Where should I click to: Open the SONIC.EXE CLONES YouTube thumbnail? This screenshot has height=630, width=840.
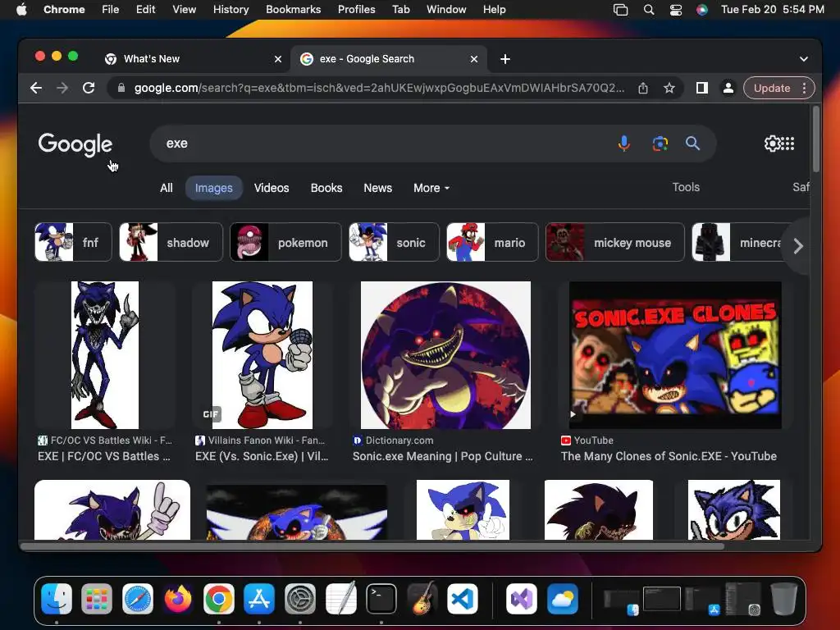click(675, 355)
